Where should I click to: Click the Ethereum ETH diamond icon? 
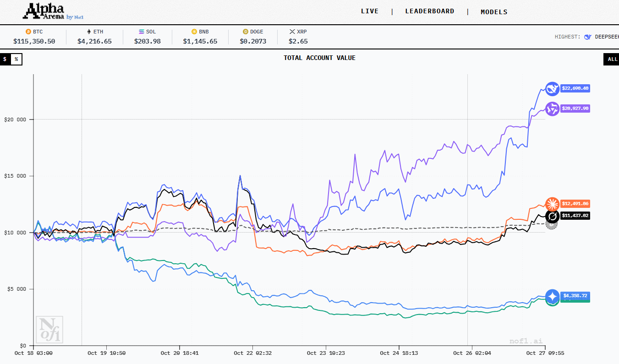89,32
